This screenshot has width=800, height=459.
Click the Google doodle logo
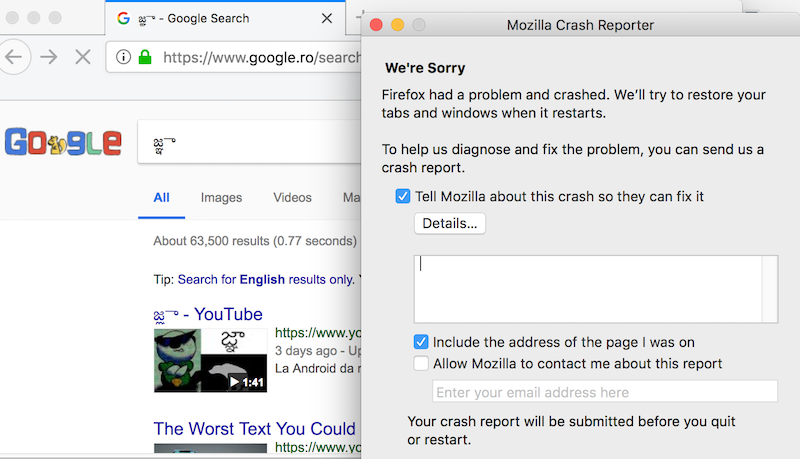pos(63,142)
